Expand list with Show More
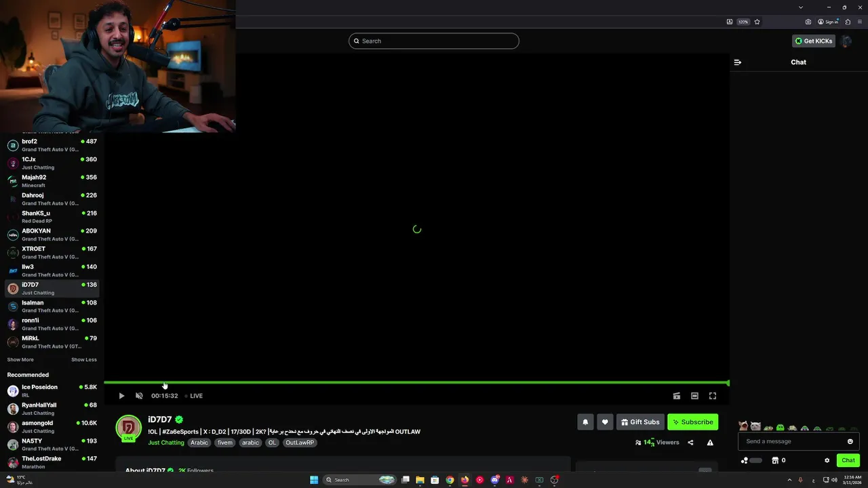Screen dimensions: 868x488 20,360
